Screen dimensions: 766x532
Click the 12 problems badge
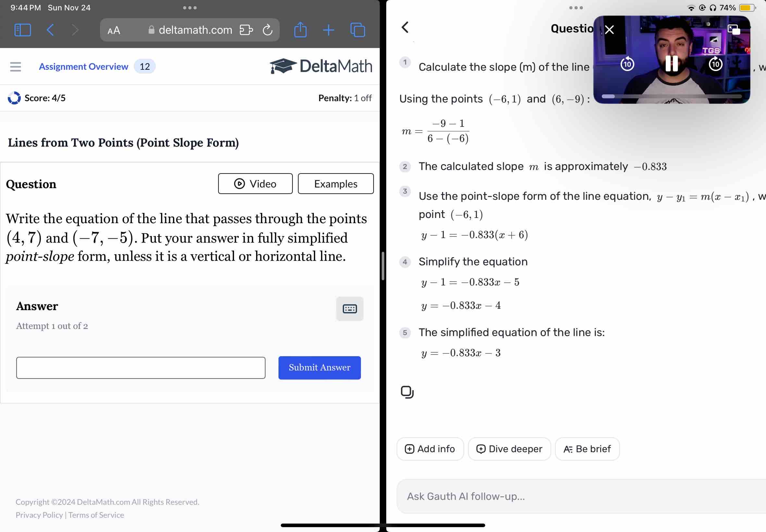[144, 67]
